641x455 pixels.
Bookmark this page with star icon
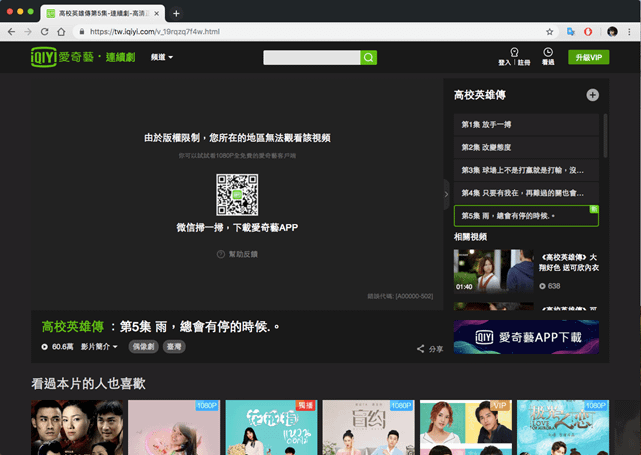(549, 32)
